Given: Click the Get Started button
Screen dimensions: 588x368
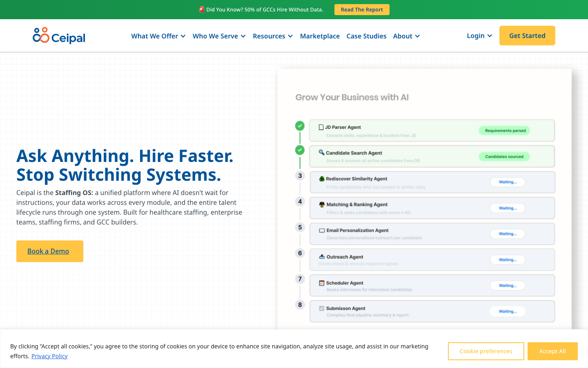Looking at the screenshot, I should point(527,36).
